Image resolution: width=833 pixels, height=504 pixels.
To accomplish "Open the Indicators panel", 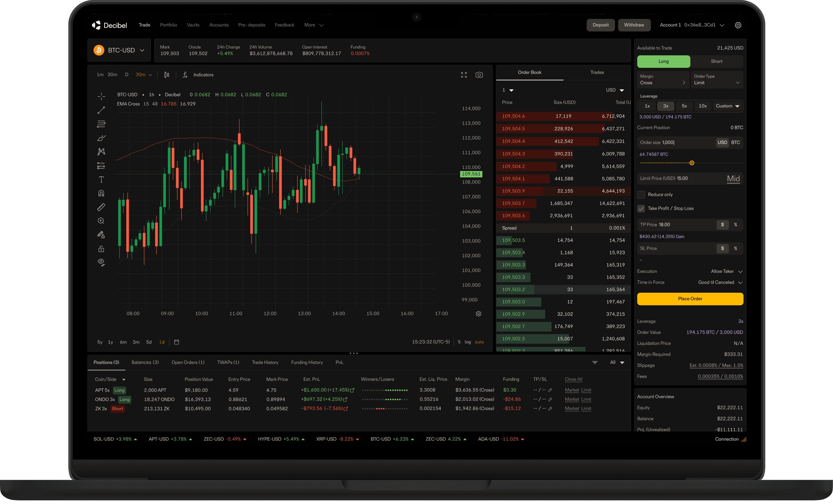I will click(203, 75).
